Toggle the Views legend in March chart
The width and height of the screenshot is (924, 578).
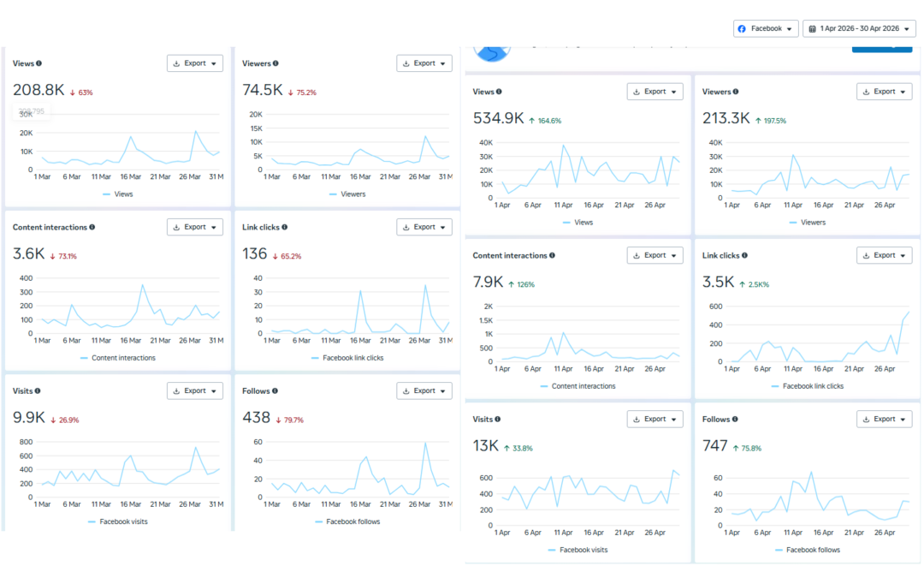(118, 194)
